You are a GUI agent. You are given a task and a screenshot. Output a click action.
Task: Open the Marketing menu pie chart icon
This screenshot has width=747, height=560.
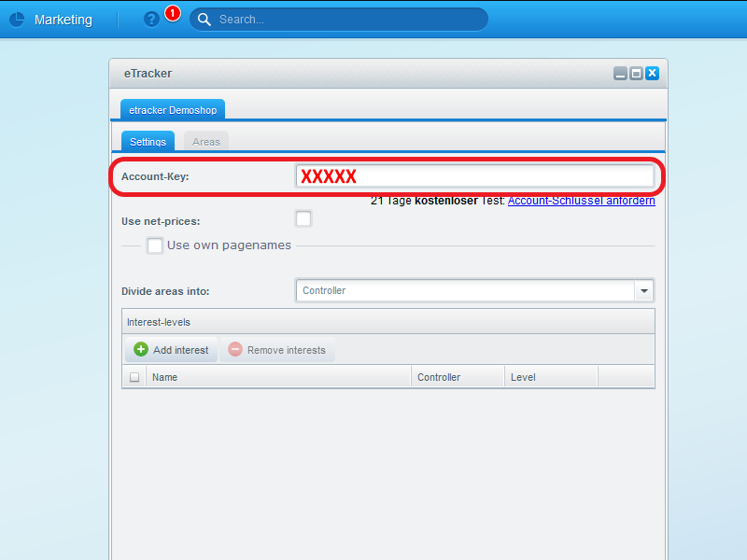17,20
